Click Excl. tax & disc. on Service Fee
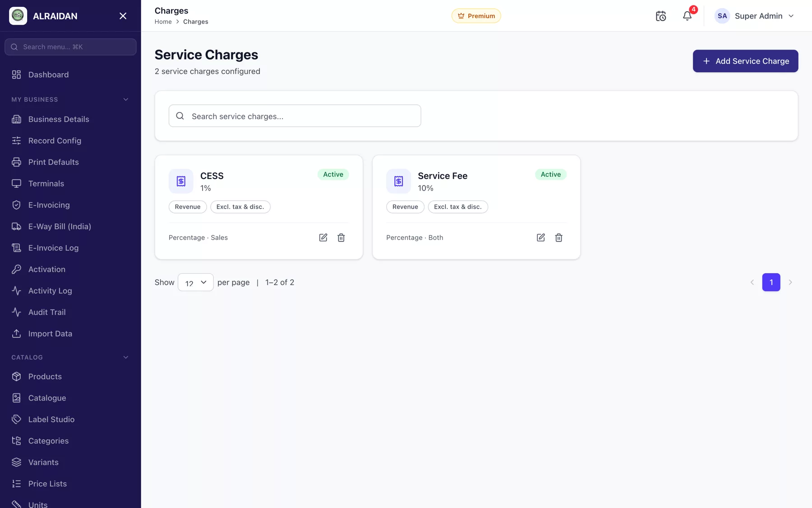 [x=457, y=207]
